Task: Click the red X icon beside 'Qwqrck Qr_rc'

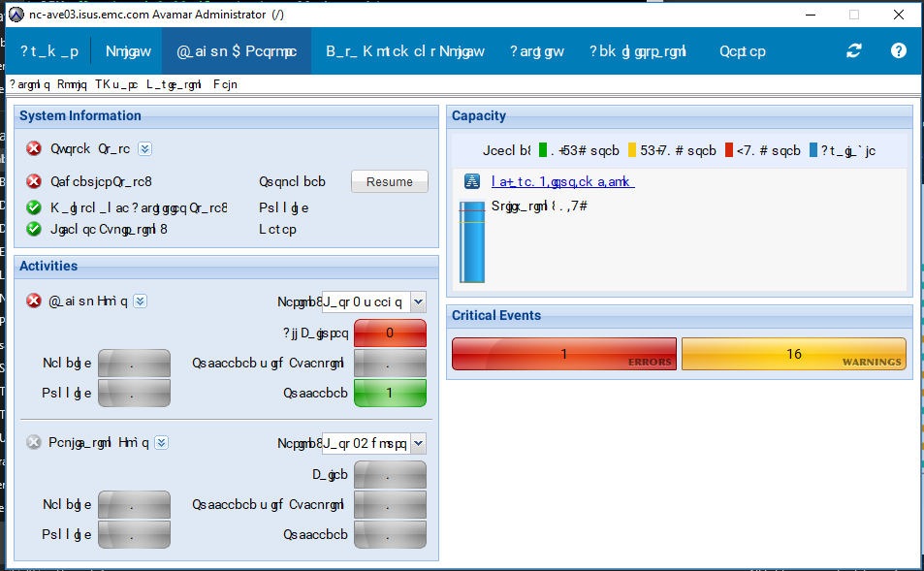Action: [34, 148]
